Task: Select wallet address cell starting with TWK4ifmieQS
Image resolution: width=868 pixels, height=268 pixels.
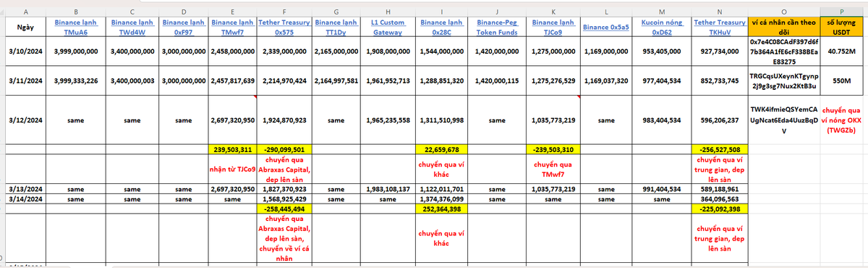Action: pos(784,120)
